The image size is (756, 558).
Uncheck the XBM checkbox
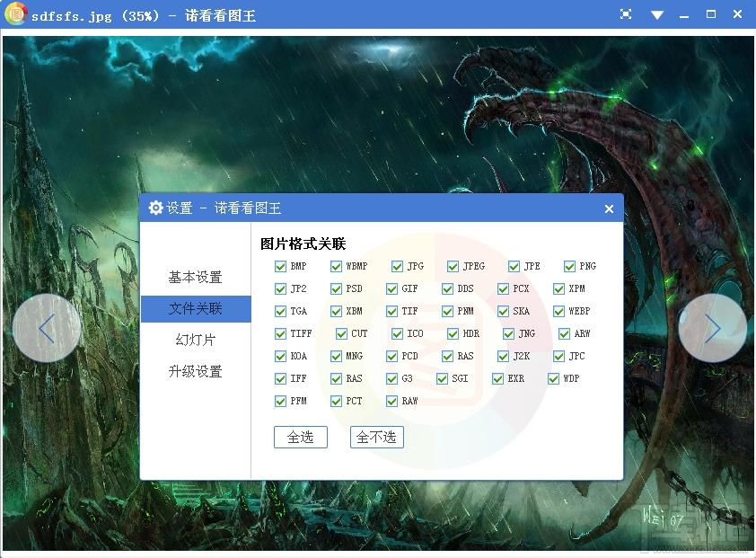(x=336, y=311)
